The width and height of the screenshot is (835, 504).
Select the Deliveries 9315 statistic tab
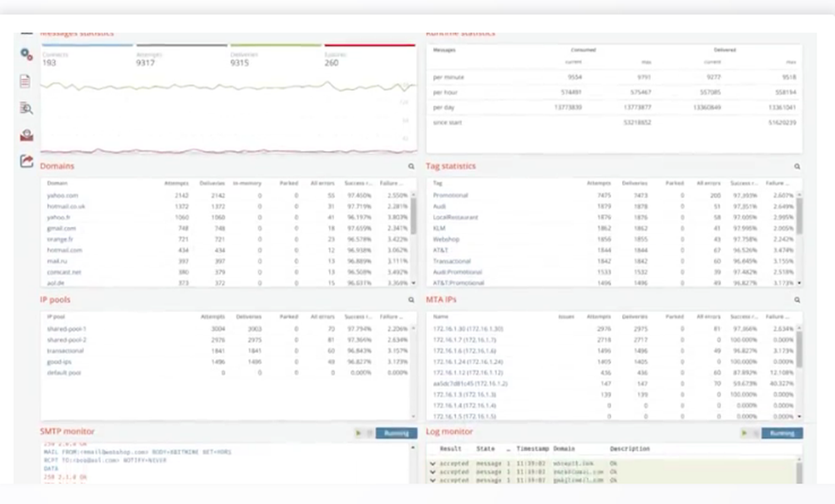click(276, 57)
